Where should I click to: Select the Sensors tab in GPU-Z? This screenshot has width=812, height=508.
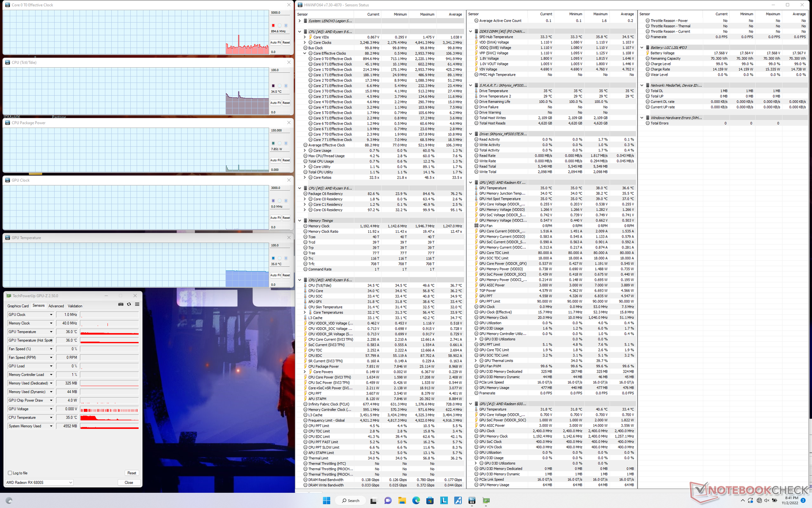[x=38, y=306]
